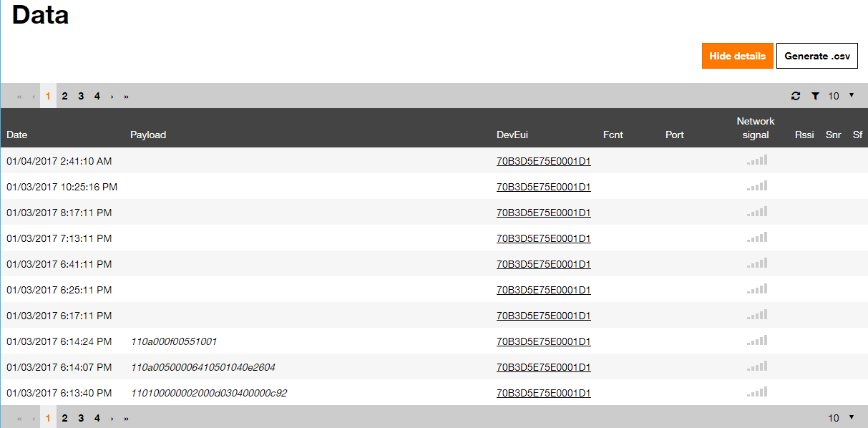Viewport: 868px width, 428px height.
Task: Jump to last page in top pager
Action: click(x=126, y=96)
